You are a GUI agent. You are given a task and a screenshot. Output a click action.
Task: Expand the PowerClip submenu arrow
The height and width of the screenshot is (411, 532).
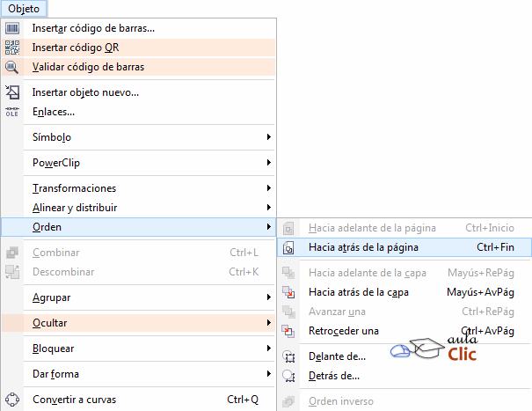(268, 163)
